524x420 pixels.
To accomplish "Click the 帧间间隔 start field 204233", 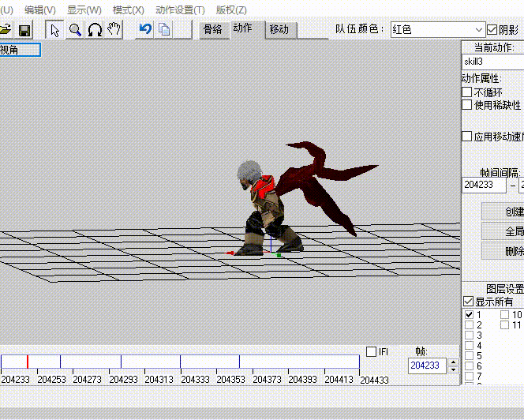I will 484,185.
